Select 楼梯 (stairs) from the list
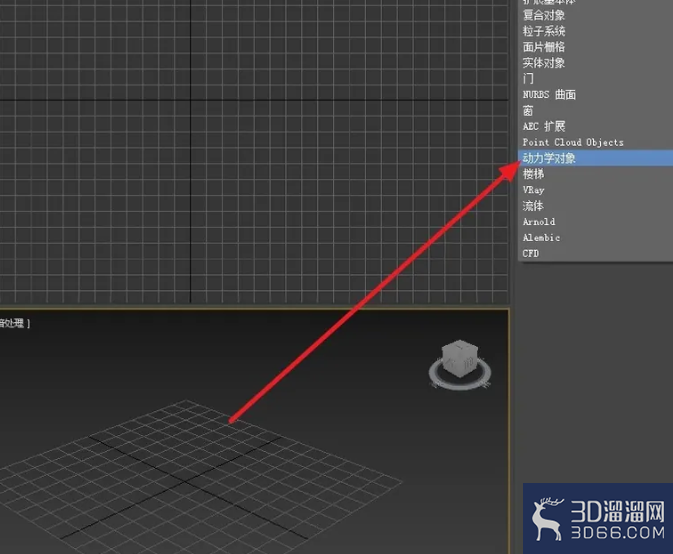The image size is (673, 554). (595, 174)
